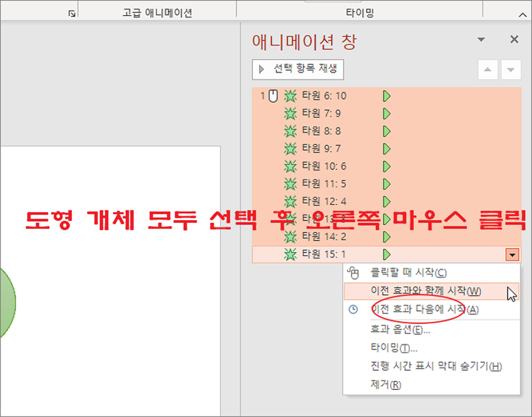
Task: Choose 진행 시간 표시 막대 숨기기
Action: pyautogui.click(x=432, y=366)
